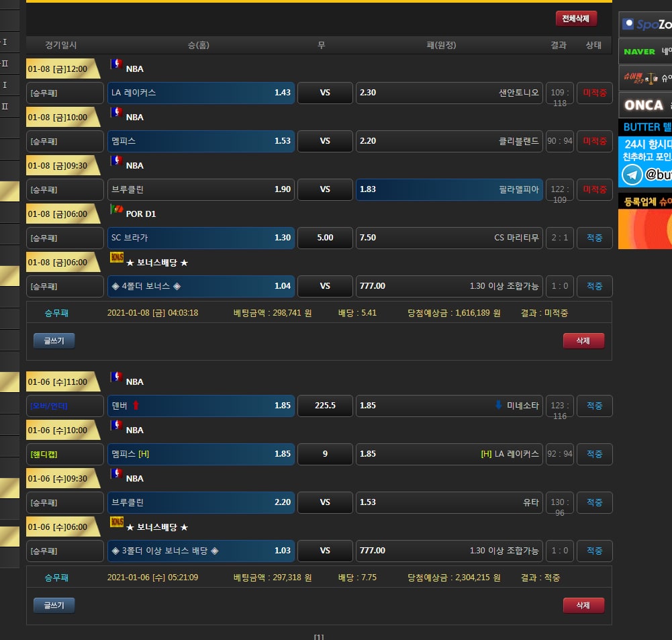Image resolution: width=672 pixels, height=640 pixels.
Task: Click the Portugal flag icon beside POR D1
Action: [x=116, y=210]
